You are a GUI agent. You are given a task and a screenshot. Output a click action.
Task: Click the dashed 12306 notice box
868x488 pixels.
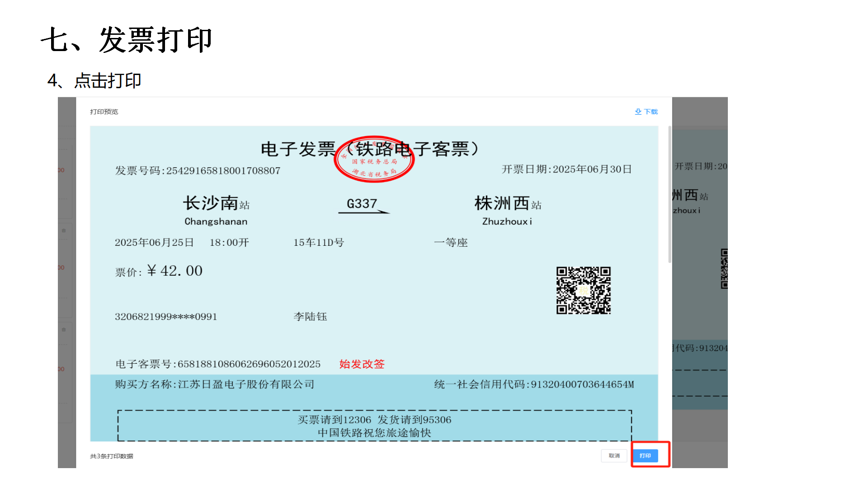click(374, 426)
